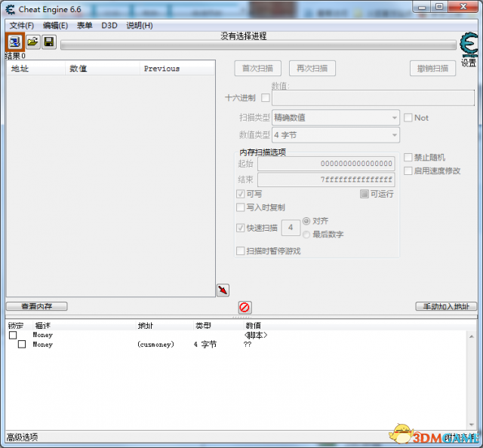Enable the Not checkbox

(408, 118)
